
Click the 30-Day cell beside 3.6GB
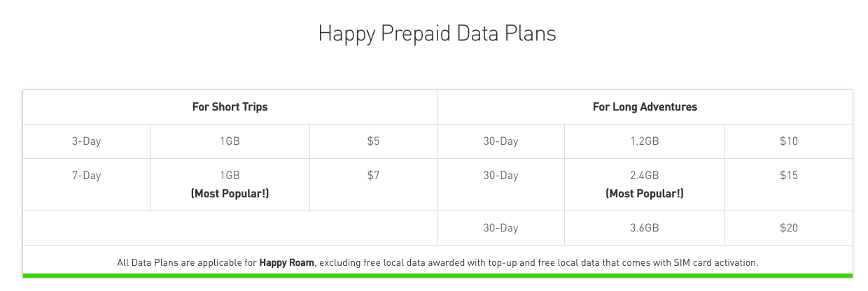click(500, 228)
